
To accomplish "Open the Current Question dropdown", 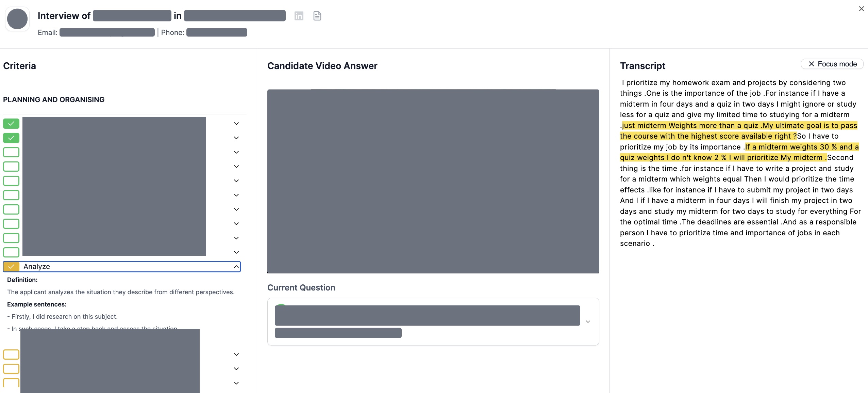I will (587, 321).
